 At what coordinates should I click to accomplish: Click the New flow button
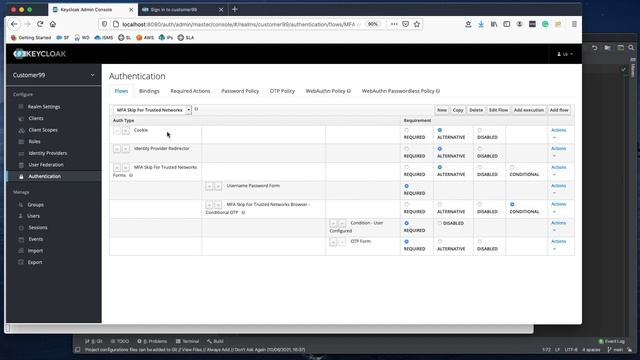pos(442,110)
